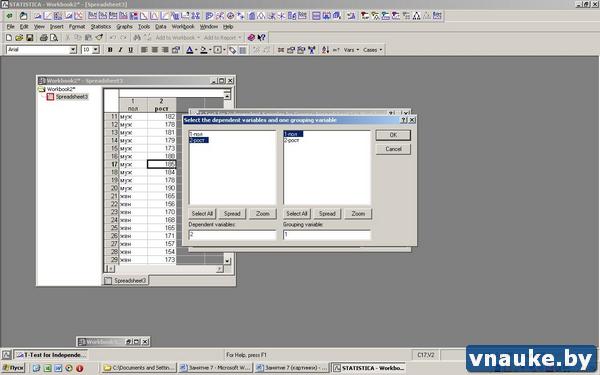Toggle Underline formatting
The height and width of the screenshot is (375, 600).
tap(130, 50)
